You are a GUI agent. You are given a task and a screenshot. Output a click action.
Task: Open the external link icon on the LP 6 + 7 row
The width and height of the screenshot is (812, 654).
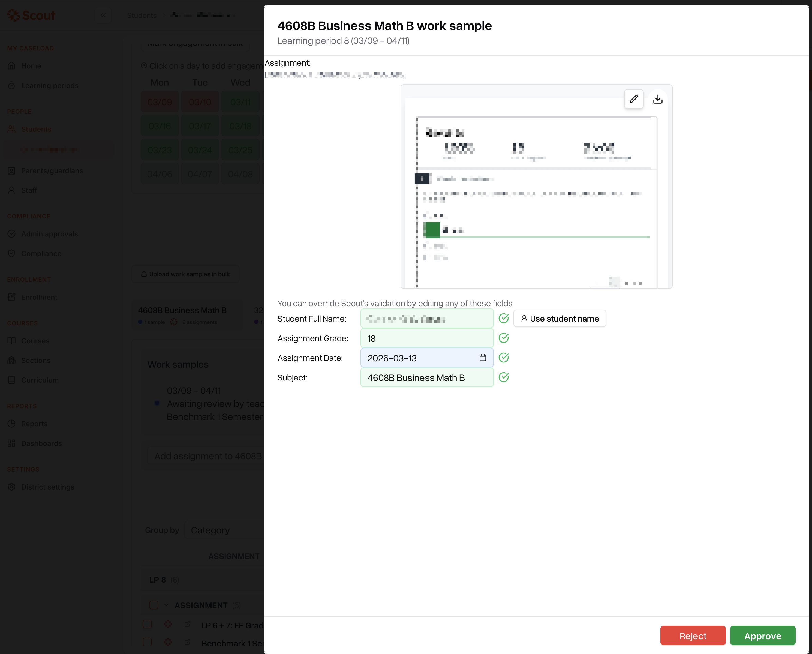(x=188, y=624)
